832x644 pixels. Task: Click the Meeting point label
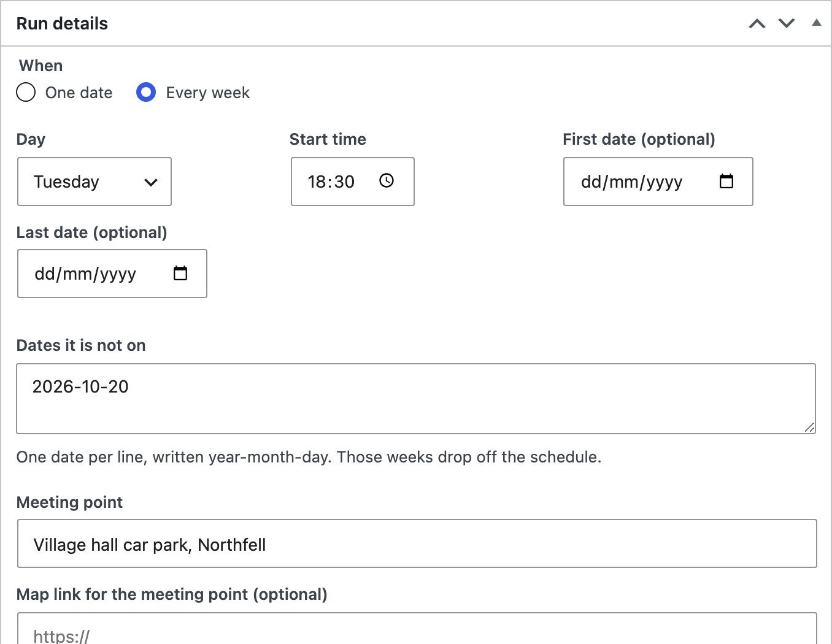click(x=69, y=502)
